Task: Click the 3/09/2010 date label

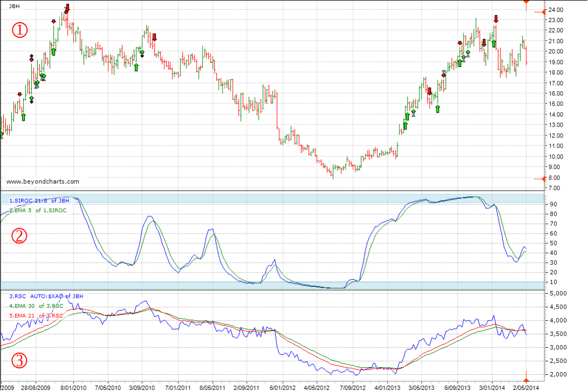Action: click(x=142, y=388)
